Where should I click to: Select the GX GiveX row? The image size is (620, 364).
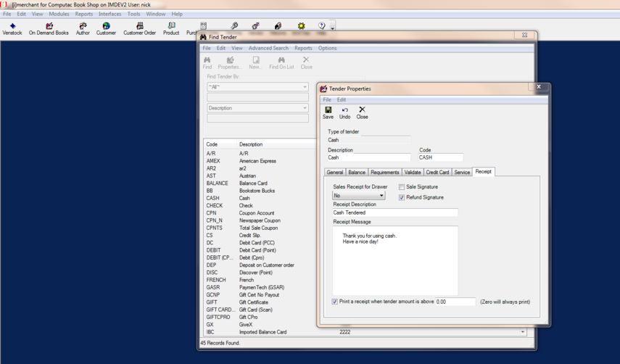pos(260,325)
